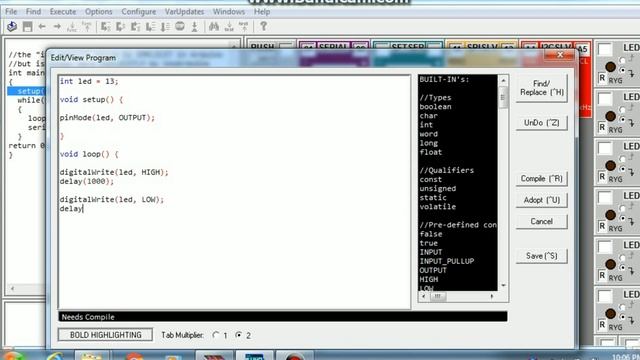640x360 pixels.
Task: Click the right arrow of the BUILT-IN's horizontal scrollbar
Action: coord(492,296)
